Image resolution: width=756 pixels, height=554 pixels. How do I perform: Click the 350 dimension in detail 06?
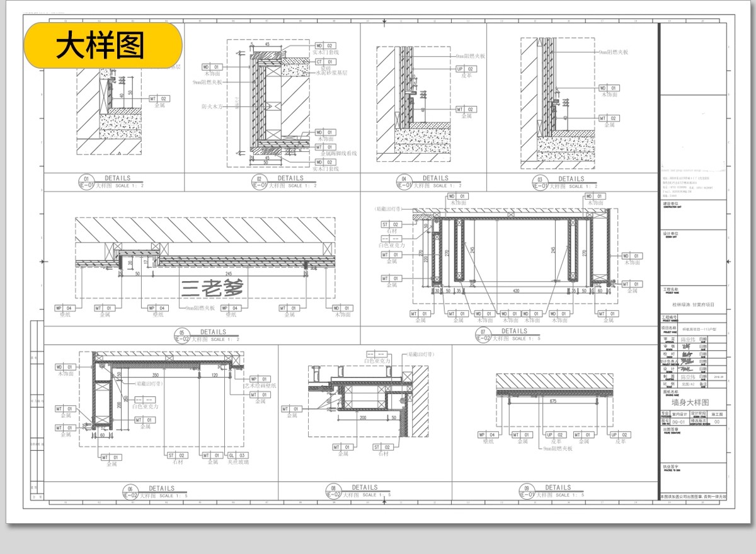155,375
